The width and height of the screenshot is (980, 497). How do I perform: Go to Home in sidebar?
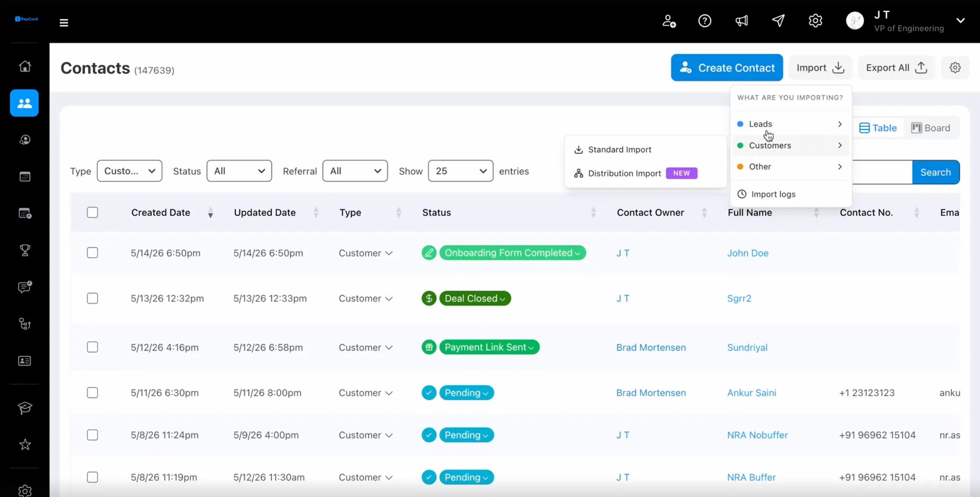click(25, 66)
